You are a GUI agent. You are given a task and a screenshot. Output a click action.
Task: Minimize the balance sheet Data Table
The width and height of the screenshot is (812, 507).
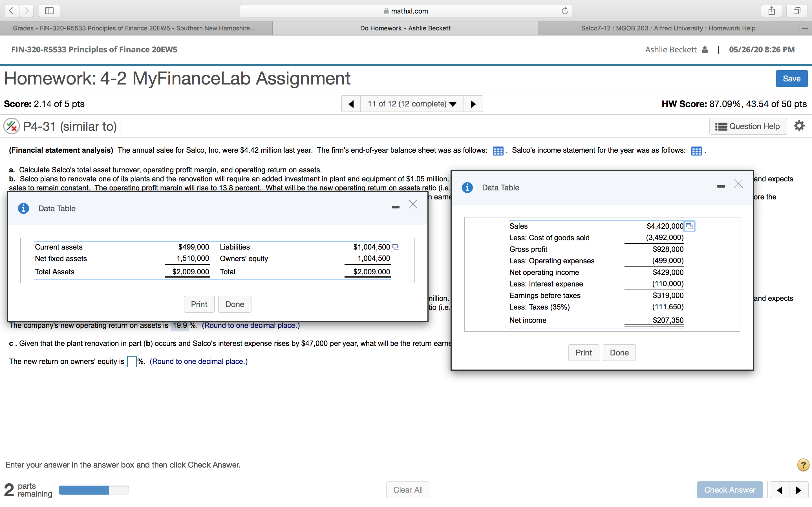[396, 207]
